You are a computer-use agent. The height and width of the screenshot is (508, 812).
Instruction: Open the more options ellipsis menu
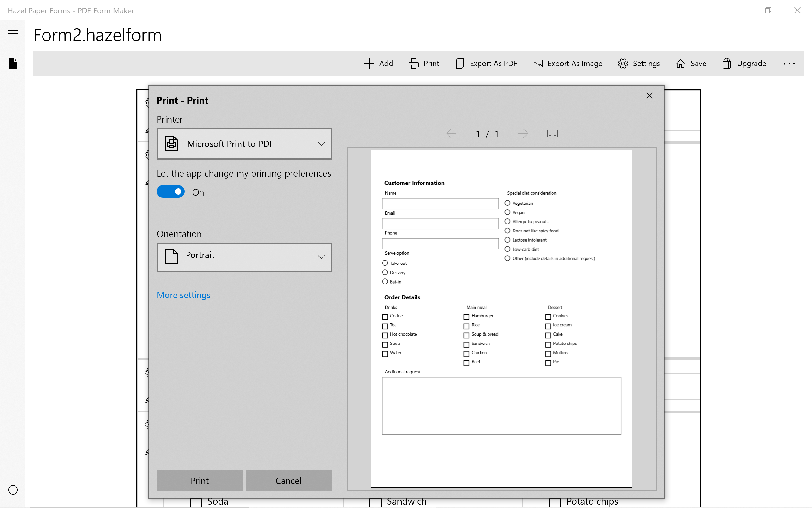[789, 63]
